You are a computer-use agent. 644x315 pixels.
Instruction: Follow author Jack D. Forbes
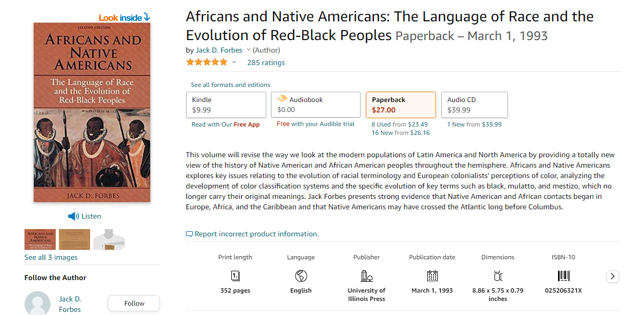pyautogui.click(x=134, y=303)
